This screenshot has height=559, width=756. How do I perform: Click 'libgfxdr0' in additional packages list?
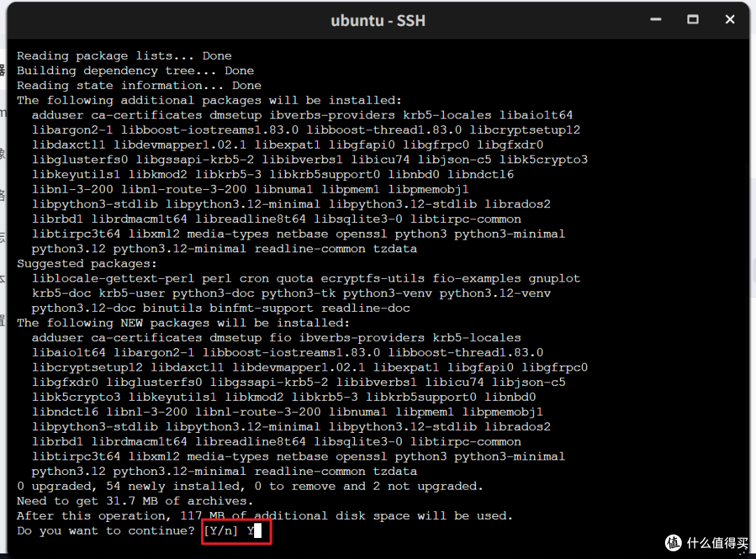[x=510, y=145]
